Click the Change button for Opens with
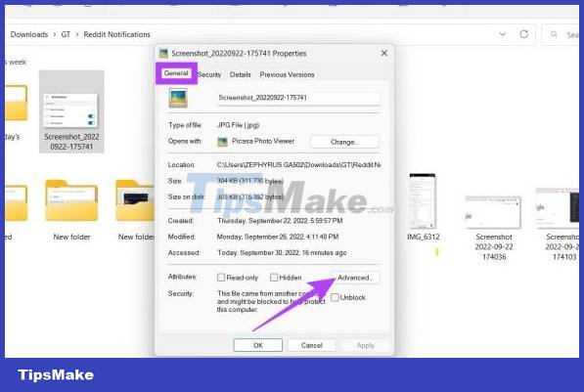Image resolution: width=584 pixels, height=392 pixels. pos(344,142)
